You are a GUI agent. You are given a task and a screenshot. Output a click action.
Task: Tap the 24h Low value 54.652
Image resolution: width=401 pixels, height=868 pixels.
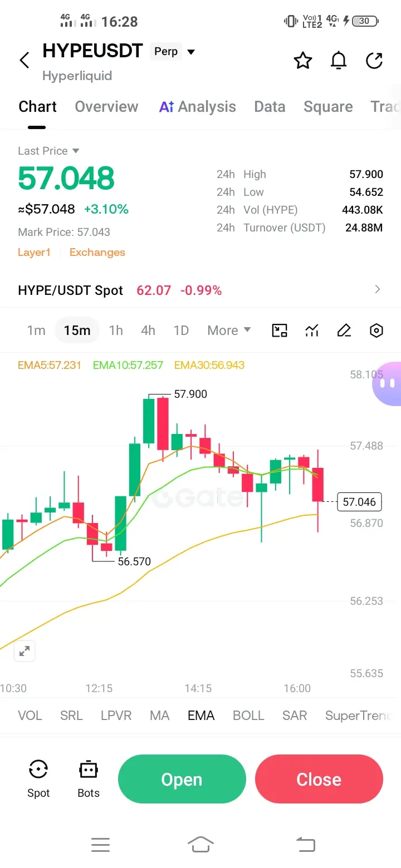tap(366, 192)
